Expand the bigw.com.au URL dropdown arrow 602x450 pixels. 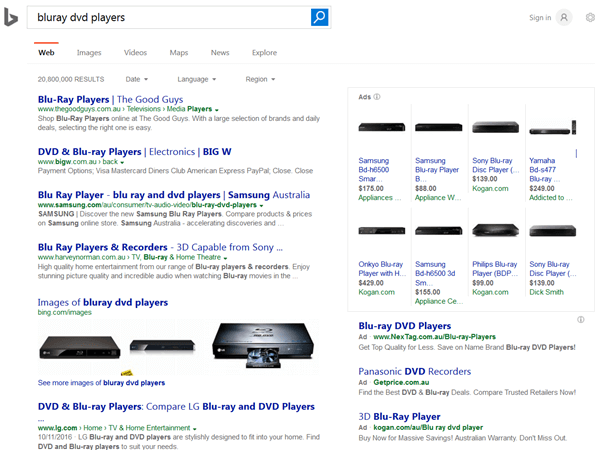tap(122, 162)
